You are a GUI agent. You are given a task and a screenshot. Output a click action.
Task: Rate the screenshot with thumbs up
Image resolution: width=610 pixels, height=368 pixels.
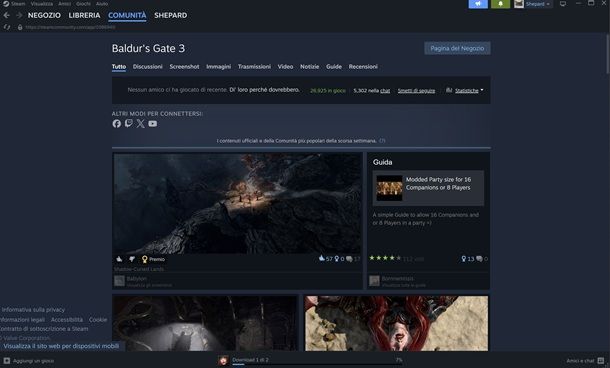(x=119, y=259)
